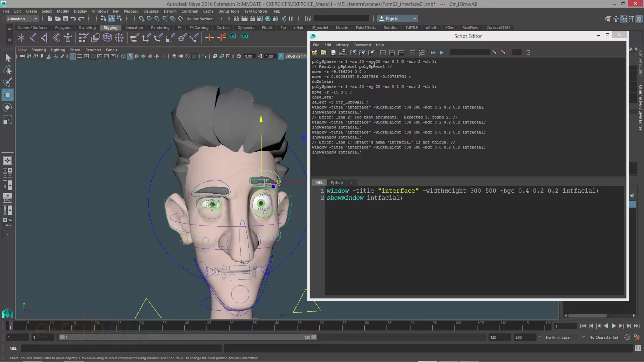Open the Animation menu set dropdown

[x=22, y=19]
